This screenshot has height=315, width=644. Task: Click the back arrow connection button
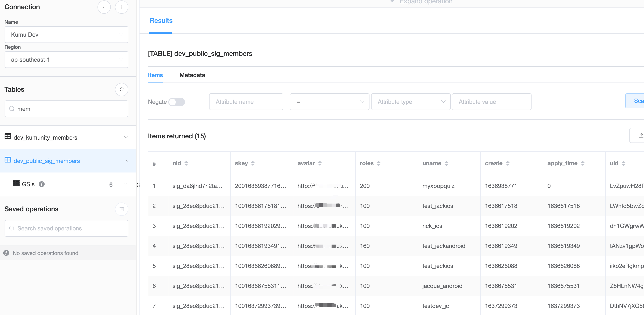coord(104,7)
